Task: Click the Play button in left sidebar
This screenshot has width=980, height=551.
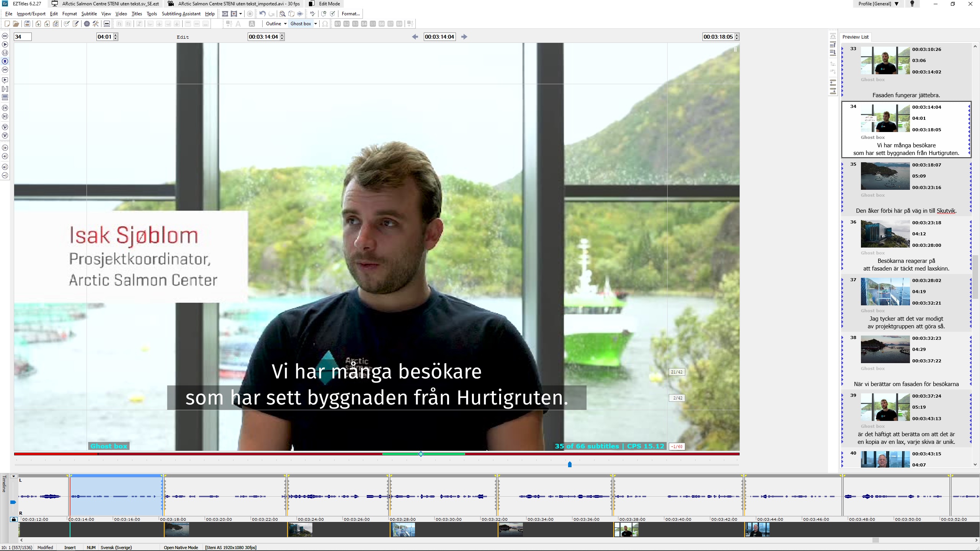Action: pos(5,44)
